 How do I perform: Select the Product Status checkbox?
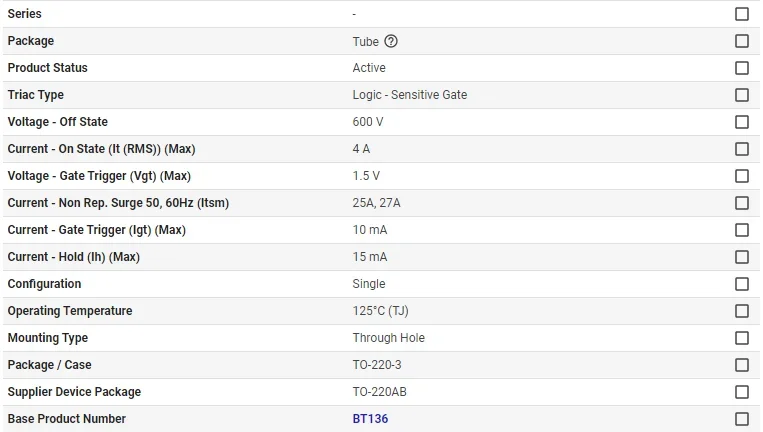point(742,68)
